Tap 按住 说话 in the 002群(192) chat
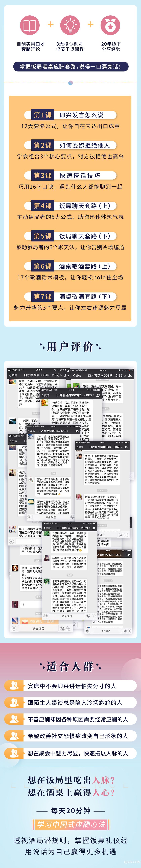The height and width of the screenshot is (868, 141). (51, 517)
